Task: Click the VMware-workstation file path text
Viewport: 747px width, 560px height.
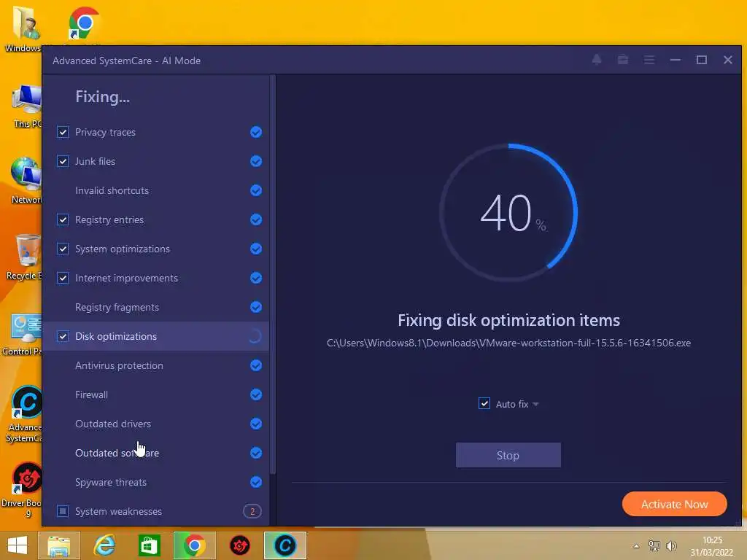Action: pos(508,343)
